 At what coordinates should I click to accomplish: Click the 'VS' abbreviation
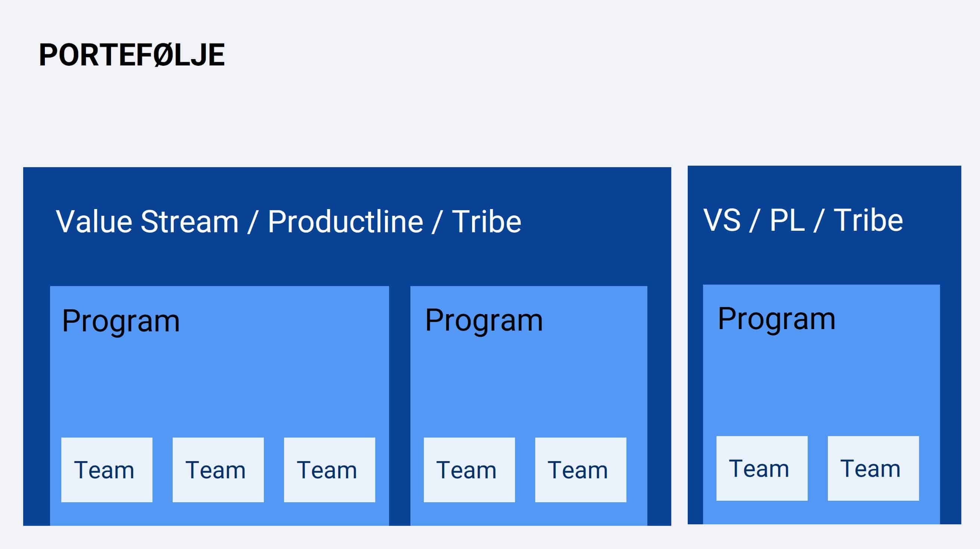[722, 220]
